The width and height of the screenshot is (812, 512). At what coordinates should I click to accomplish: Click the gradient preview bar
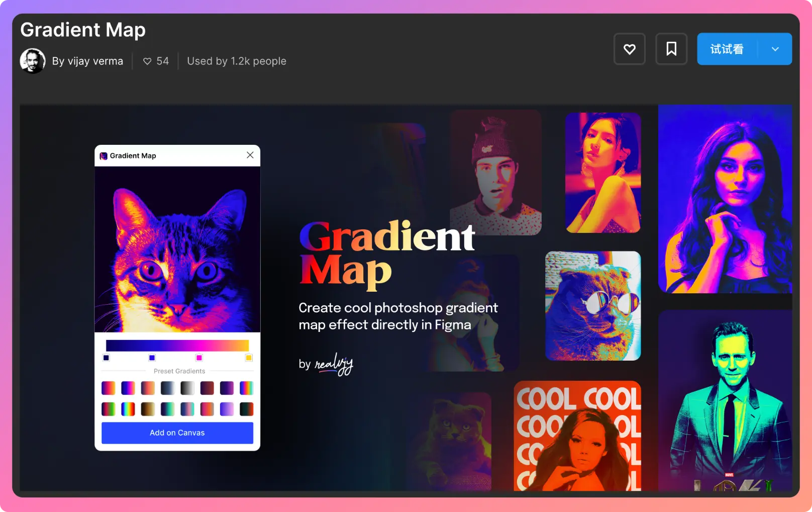(177, 346)
